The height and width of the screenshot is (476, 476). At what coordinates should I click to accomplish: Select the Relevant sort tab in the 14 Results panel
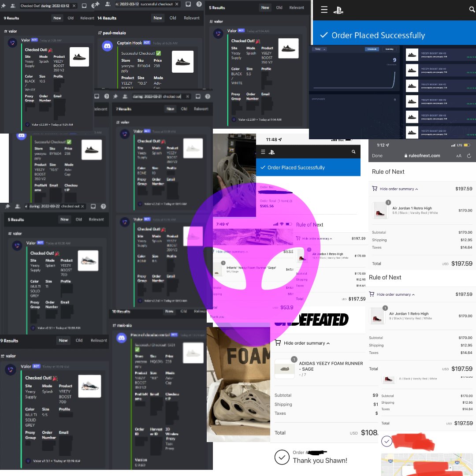pyautogui.click(x=192, y=18)
